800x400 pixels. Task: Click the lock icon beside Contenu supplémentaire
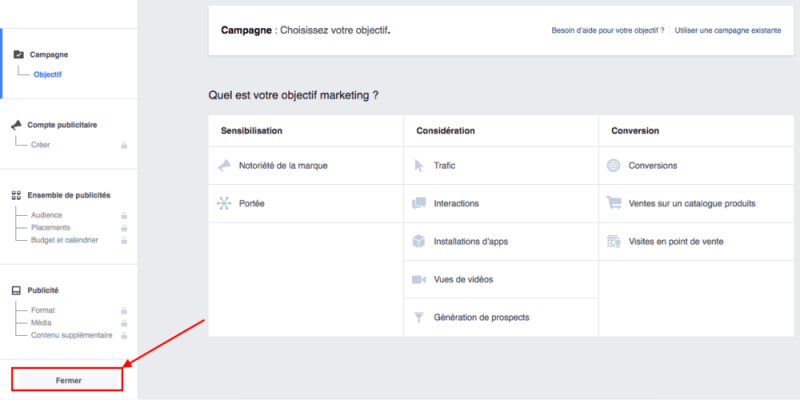tap(123, 336)
